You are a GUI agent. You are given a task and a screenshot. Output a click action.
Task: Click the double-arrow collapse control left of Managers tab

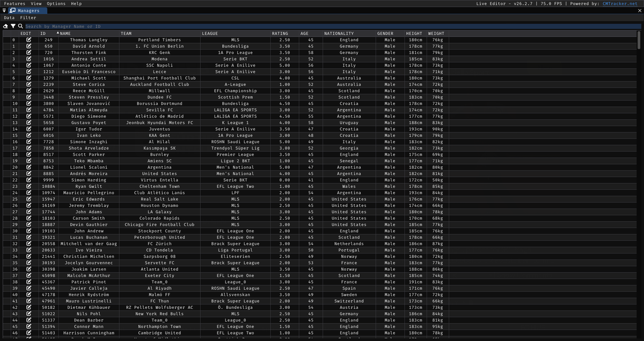click(x=4, y=10)
